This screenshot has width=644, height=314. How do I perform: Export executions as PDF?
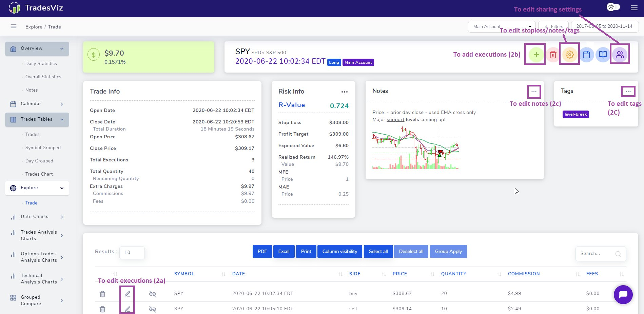click(262, 251)
